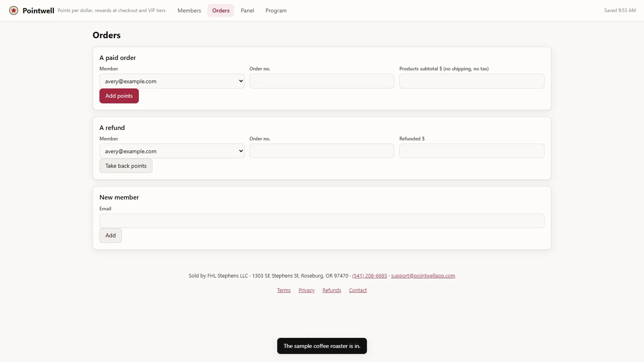
Task: Focus the paid order Order no. field
Action: pos(322,81)
